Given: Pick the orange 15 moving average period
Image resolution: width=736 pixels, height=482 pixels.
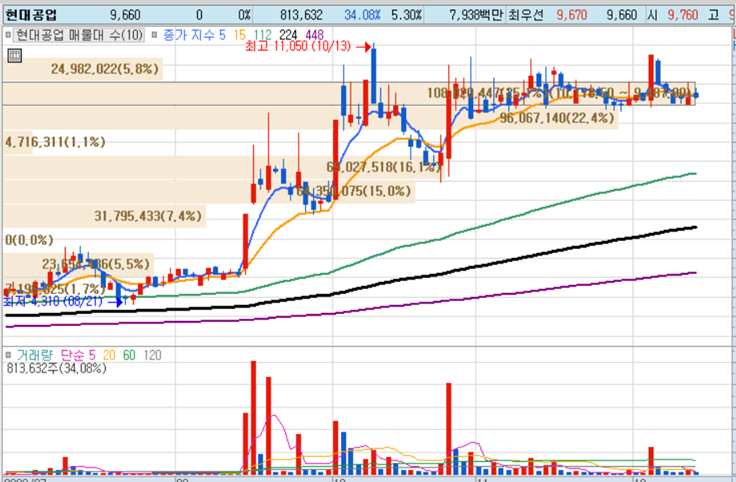Looking at the screenshot, I should pyautogui.click(x=239, y=35).
